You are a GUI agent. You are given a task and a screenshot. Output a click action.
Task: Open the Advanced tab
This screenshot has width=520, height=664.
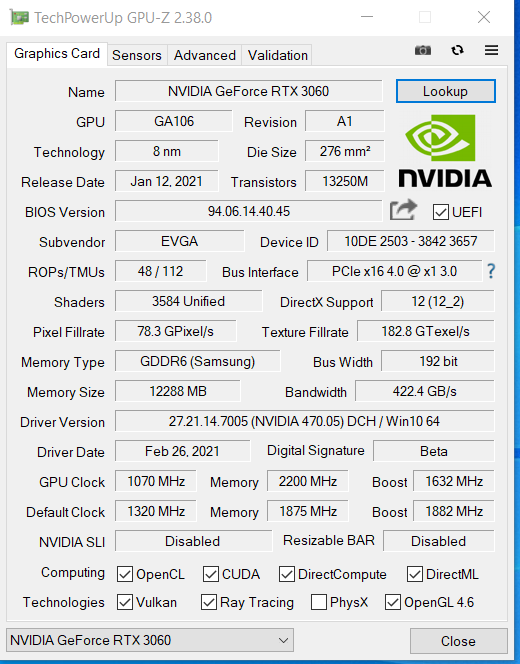[x=205, y=55]
